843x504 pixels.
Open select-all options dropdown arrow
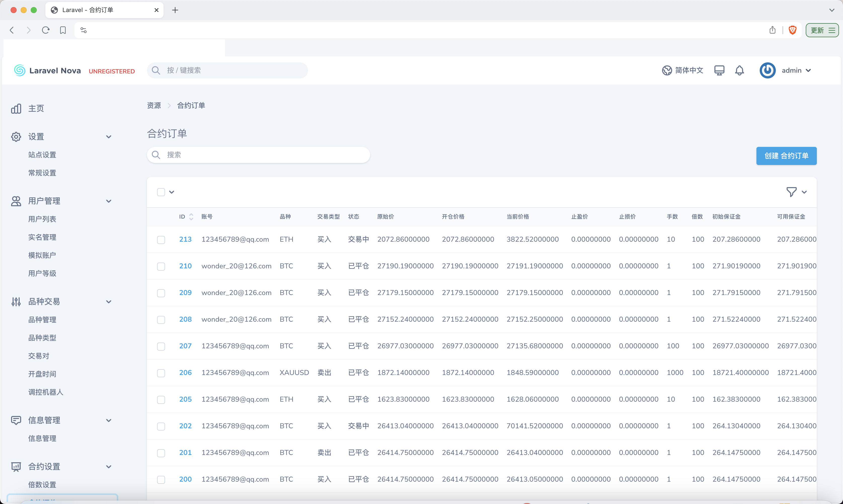[172, 192]
